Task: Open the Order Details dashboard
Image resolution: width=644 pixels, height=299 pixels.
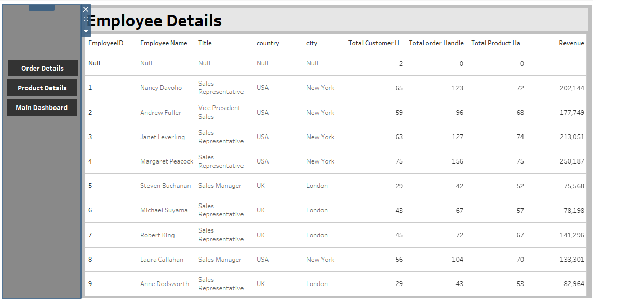Action: coord(43,68)
